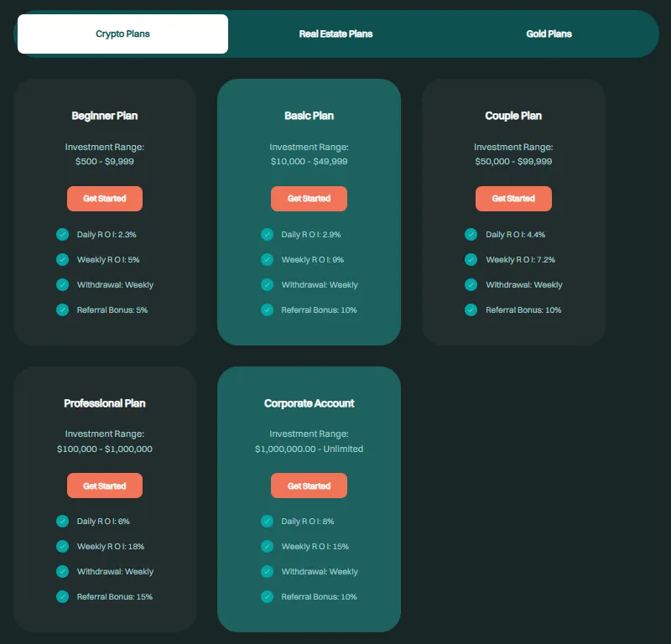
Task: Choose Get Started under Couple Plan
Action: (513, 199)
